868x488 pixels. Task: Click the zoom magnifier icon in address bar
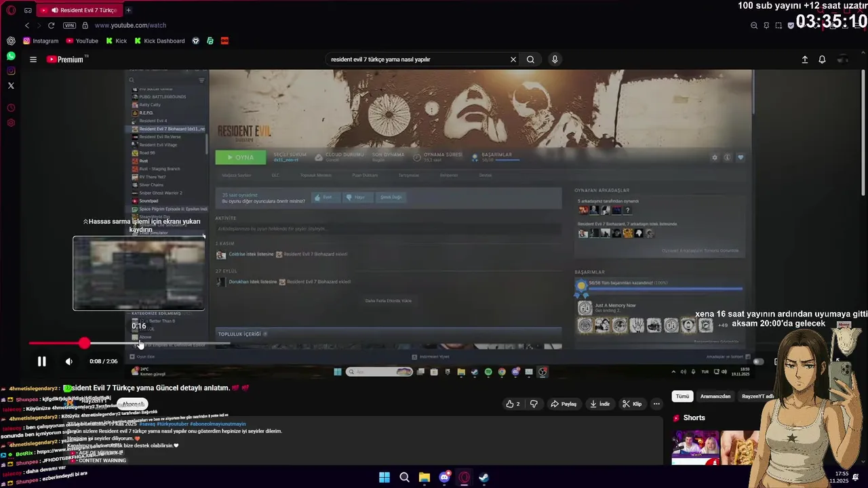(x=754, y=25)
